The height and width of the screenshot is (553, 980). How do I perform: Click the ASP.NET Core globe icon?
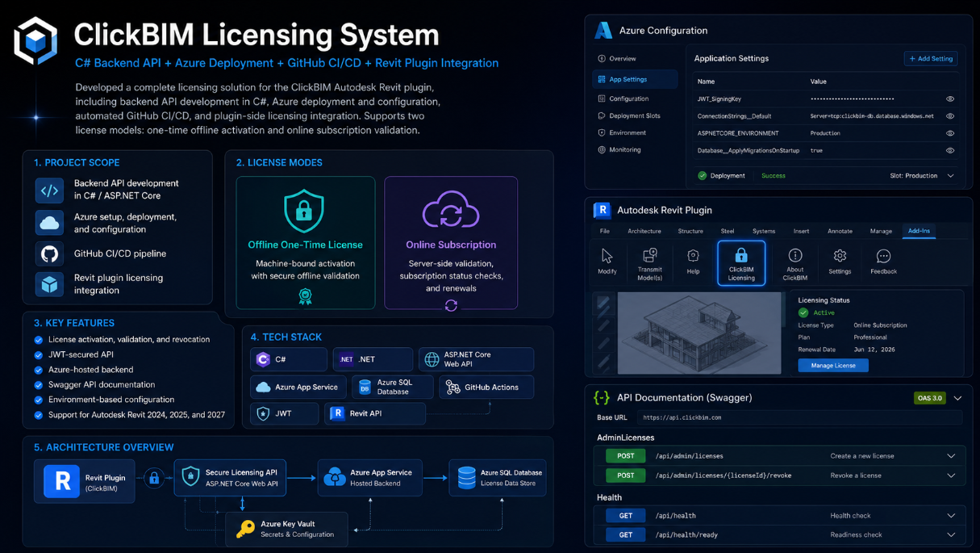click(432, 359)
